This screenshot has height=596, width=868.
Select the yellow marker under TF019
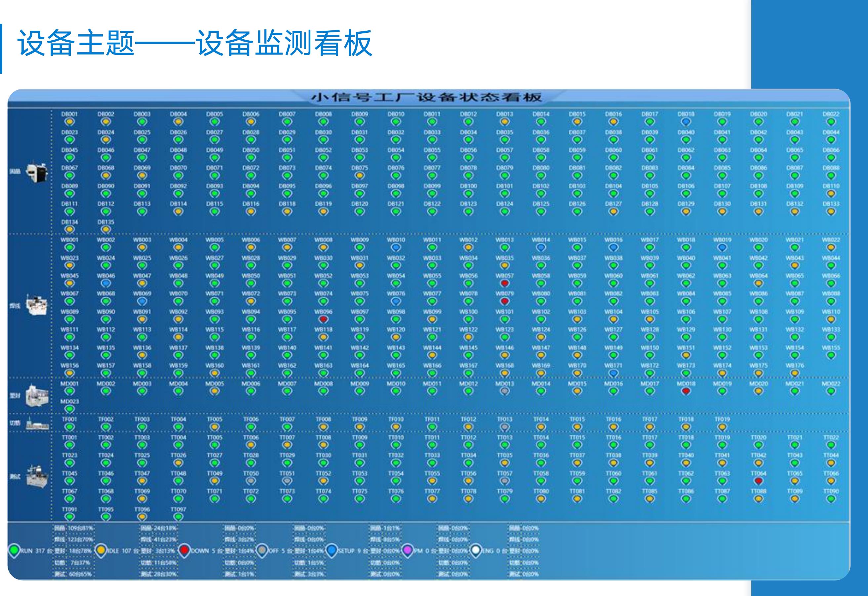(x=722, y=427)
